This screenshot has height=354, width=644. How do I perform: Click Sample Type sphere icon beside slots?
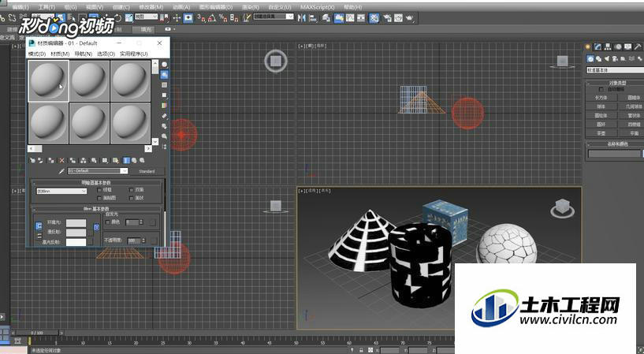tap(164, 65)
